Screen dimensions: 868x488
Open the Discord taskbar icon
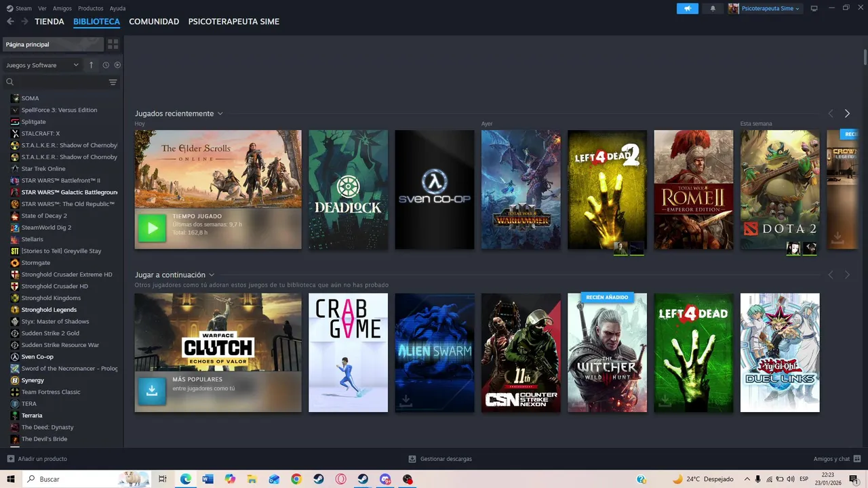(x=385, y=479)
